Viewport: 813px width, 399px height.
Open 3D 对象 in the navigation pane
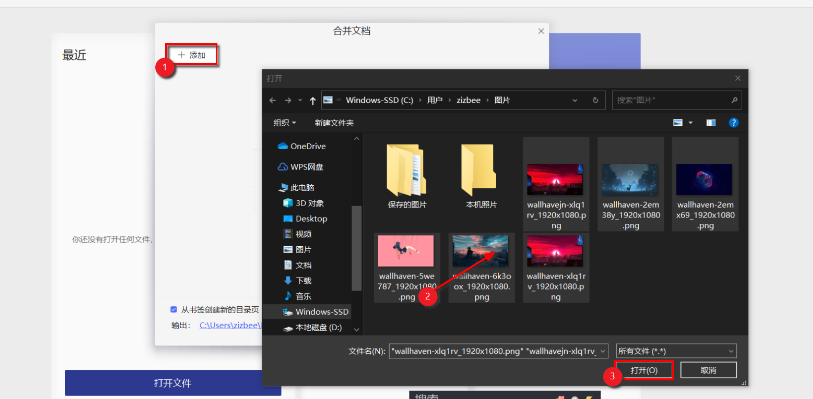tap(304, 203)
